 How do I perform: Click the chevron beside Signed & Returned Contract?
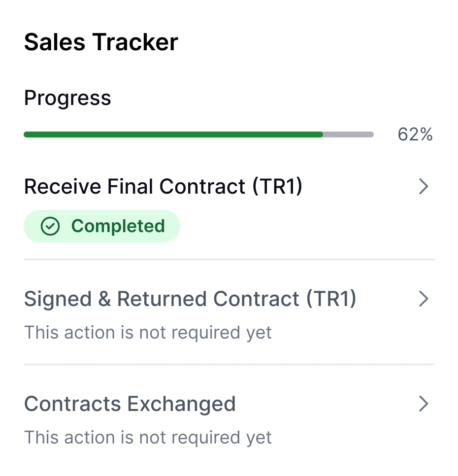(424, 299)
